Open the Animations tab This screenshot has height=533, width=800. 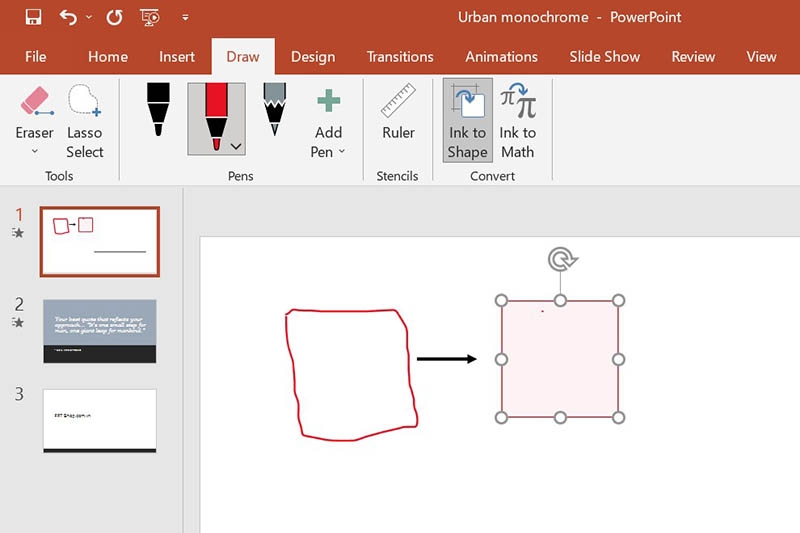(x=502, y=57)
